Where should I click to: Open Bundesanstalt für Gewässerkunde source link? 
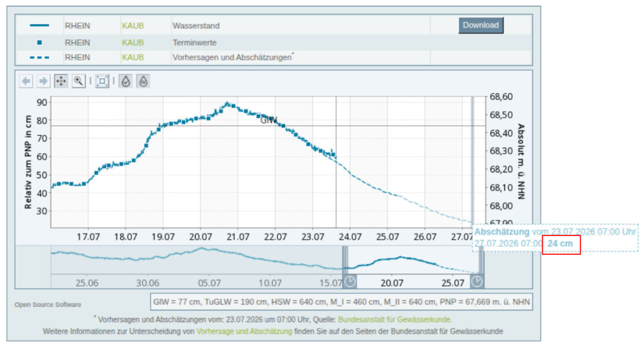coord(394,320)
